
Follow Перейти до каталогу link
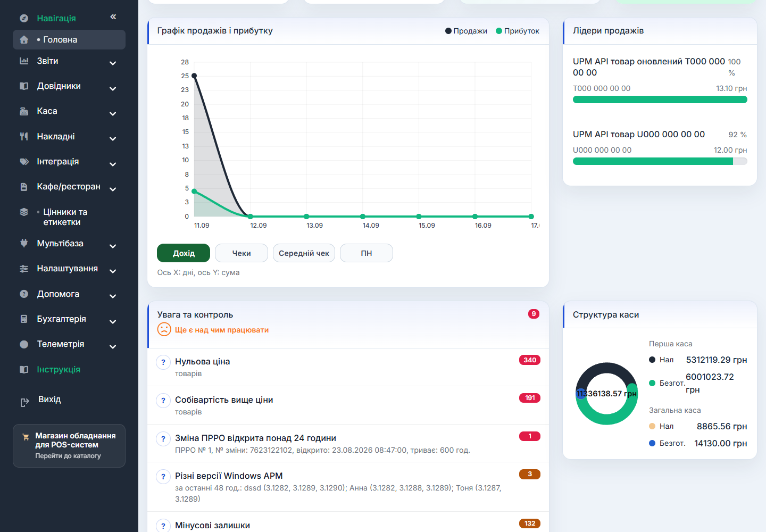tap(68, 456)
